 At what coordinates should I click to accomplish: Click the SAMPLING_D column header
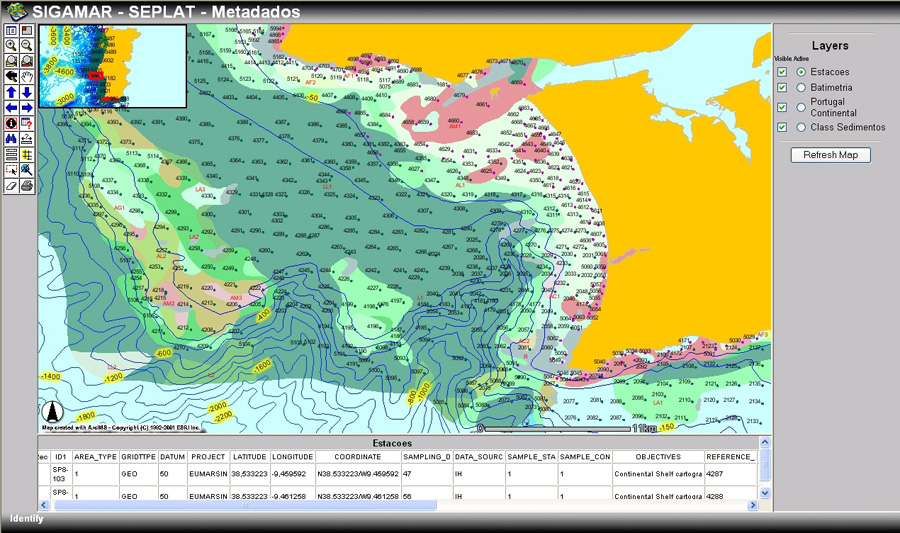[x=426, y=457]
